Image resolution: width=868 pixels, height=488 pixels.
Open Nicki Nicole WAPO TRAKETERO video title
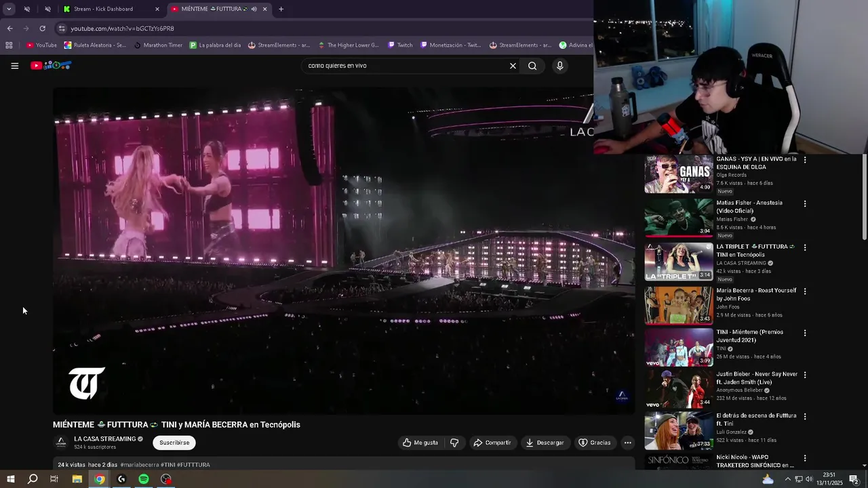click(755, 462)
